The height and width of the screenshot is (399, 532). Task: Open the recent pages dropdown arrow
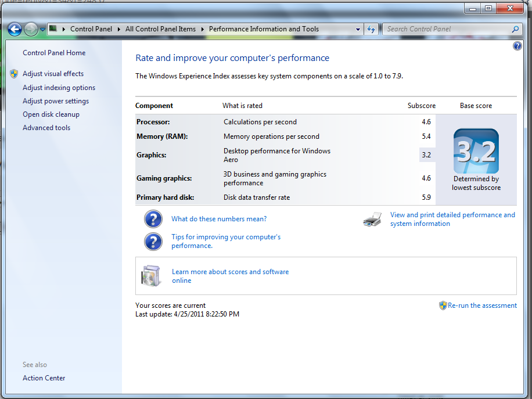[42, 30]
